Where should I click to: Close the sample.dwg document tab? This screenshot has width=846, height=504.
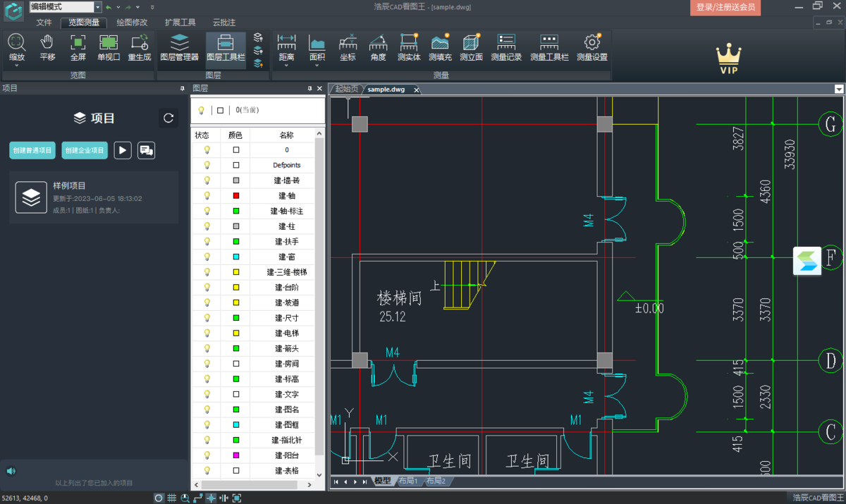(416, 90)
